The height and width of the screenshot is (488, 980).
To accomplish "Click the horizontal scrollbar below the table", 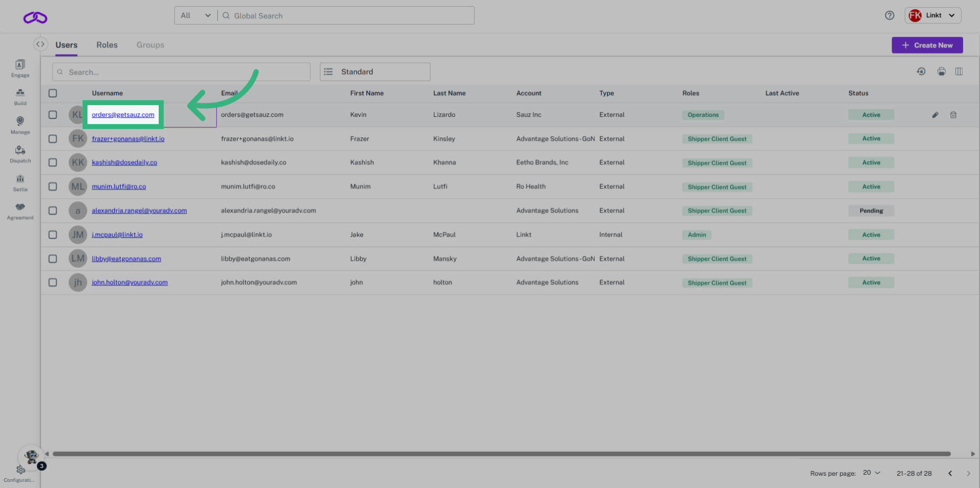I will (501, 454).
